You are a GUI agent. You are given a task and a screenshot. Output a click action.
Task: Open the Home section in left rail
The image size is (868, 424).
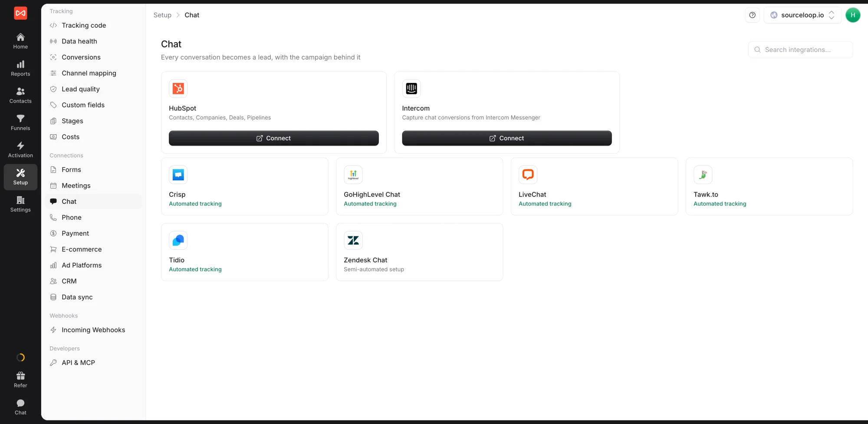tap(20, 41)
